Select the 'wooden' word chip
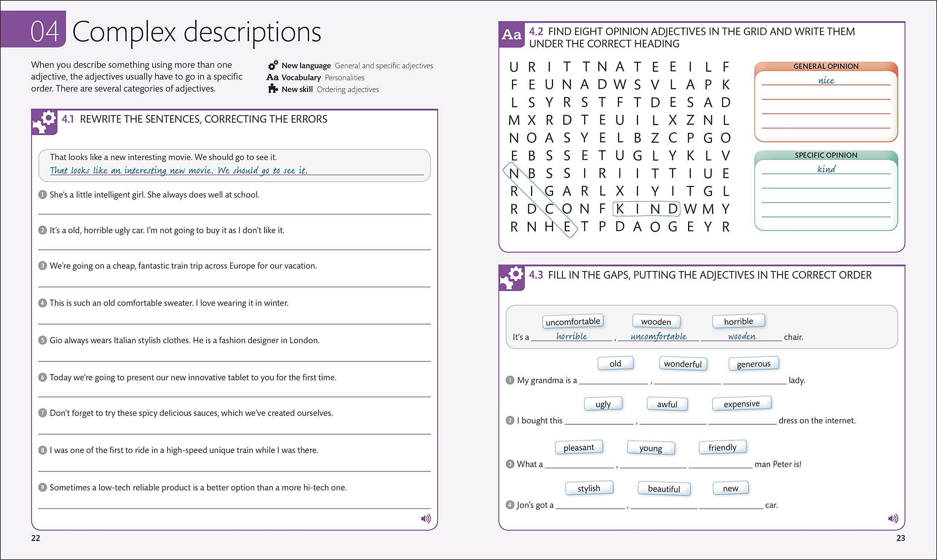937x560 pixels. (657, 322)
